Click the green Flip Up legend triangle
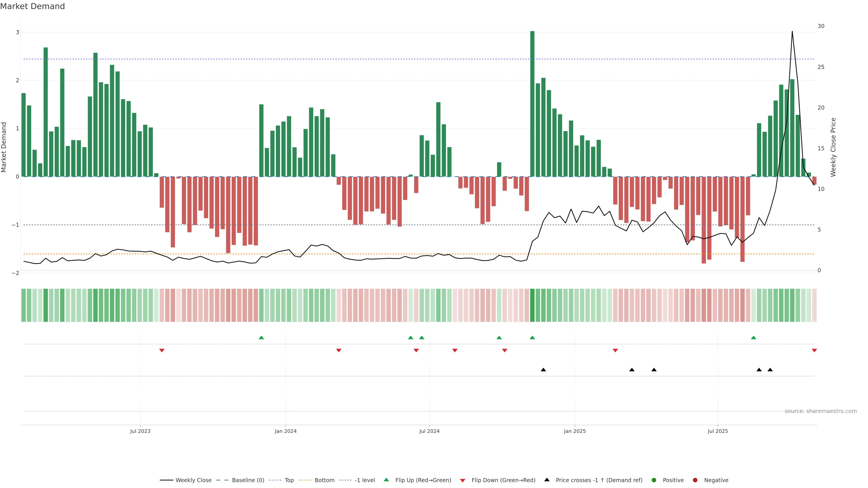868x488 pixels. pos(386,480)
